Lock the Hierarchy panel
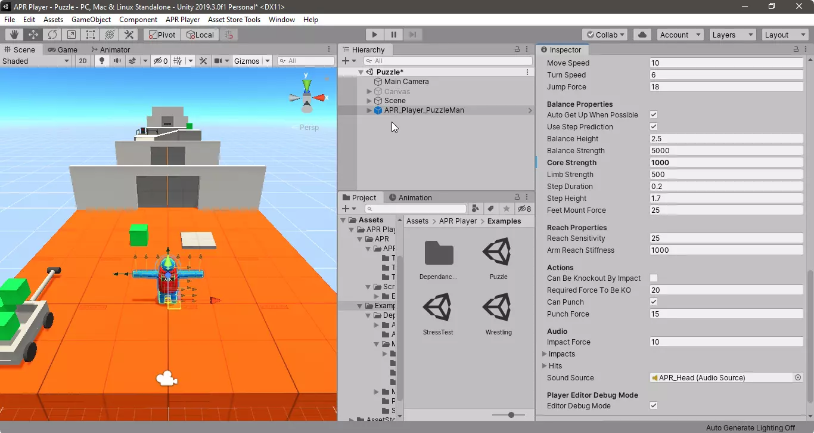Image resolution: width=814 pixels, height=433 pixels. (517, 49)
